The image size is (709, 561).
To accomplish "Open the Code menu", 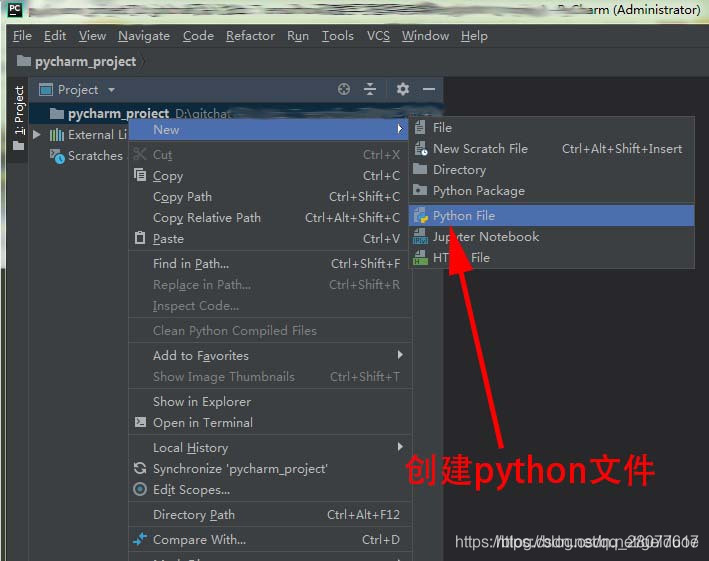I will [198, 36].
